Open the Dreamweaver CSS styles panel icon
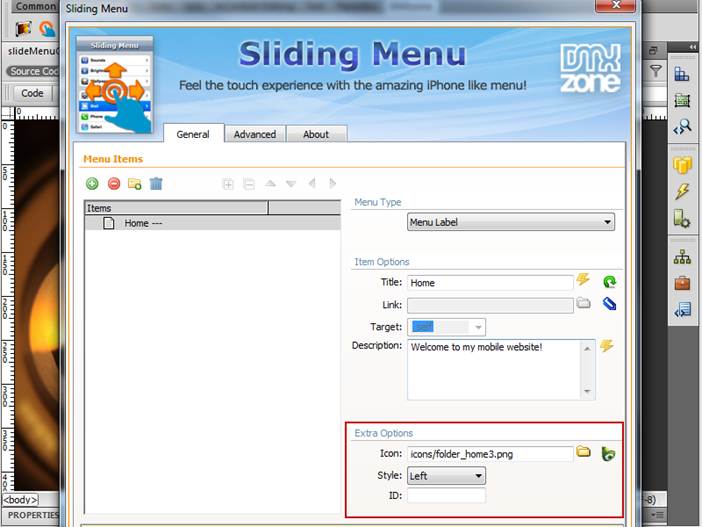The image size is (702, 527). (x=682, y=74)
